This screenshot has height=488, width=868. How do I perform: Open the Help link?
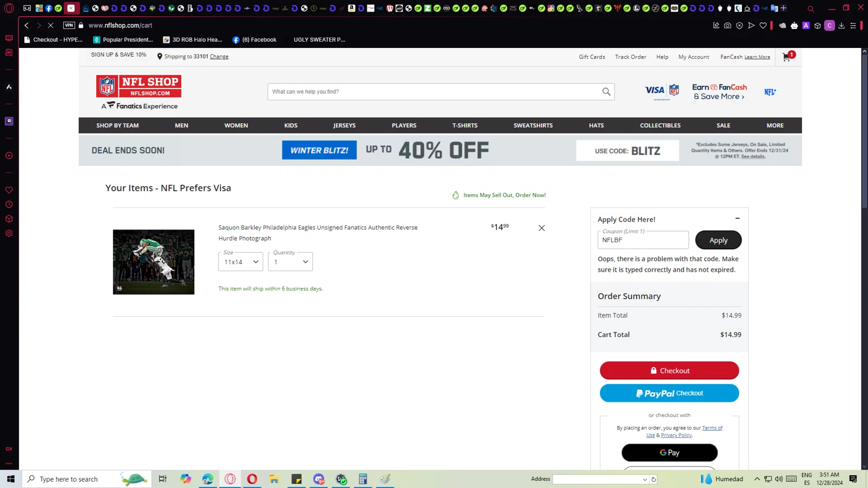[x=663, y=57]
